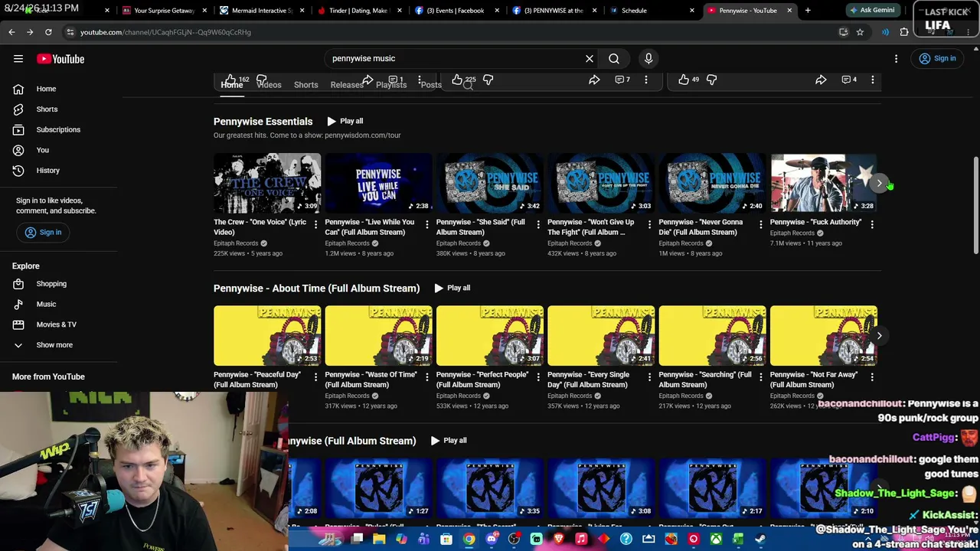Toggle the dislike button beside 225 likes
980x551 pixels.
[488, 80]
